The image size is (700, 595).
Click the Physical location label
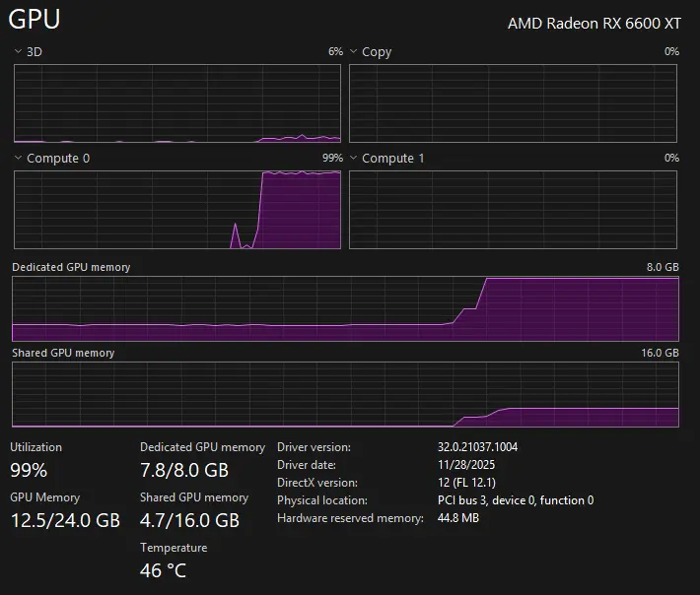(321, 500)
